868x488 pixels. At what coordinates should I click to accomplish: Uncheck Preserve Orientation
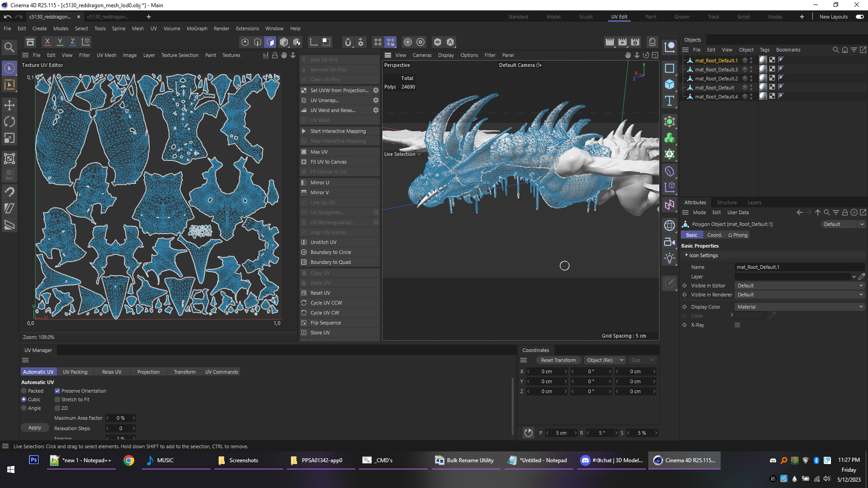pos(57,391)
